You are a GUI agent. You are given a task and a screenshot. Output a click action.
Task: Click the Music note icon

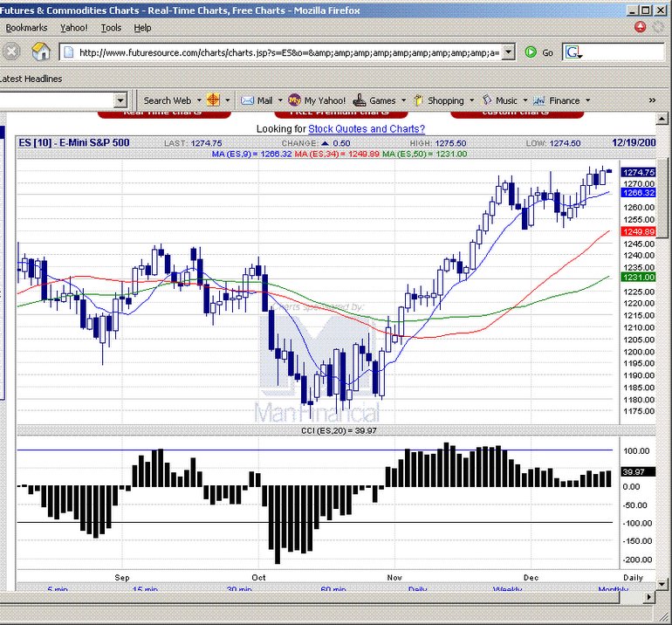pos(487,100)
